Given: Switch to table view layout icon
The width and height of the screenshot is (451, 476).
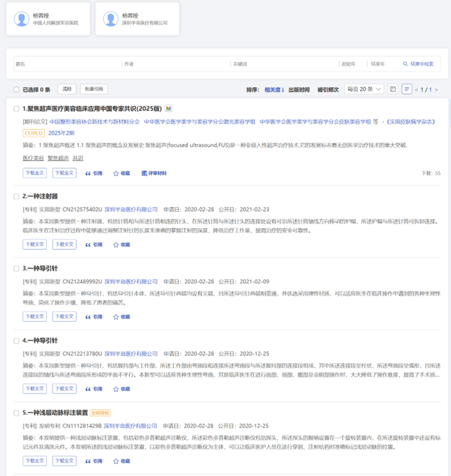Looking at the screenshot, I should (393, 89).
